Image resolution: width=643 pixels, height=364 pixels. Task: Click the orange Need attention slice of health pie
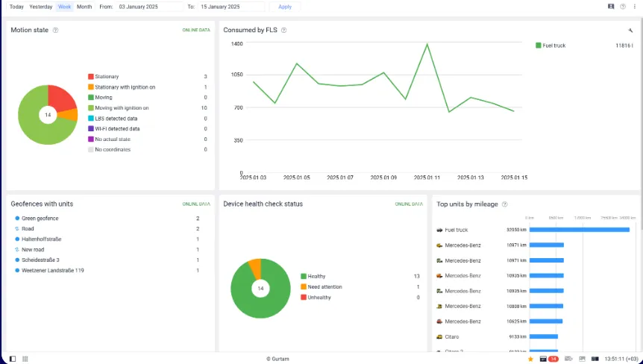click(x=255, y=269)
